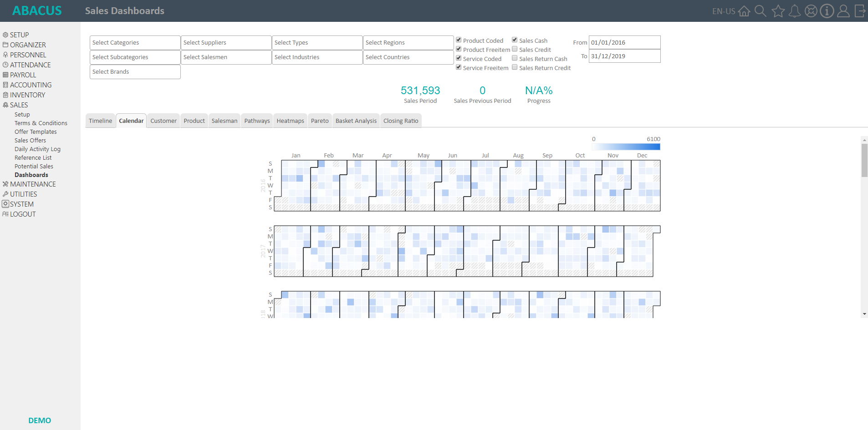This screenshot has height=430, width=868.
Task: Click the UTILITIES wrench icon
Action: click(x=5, y=194)
